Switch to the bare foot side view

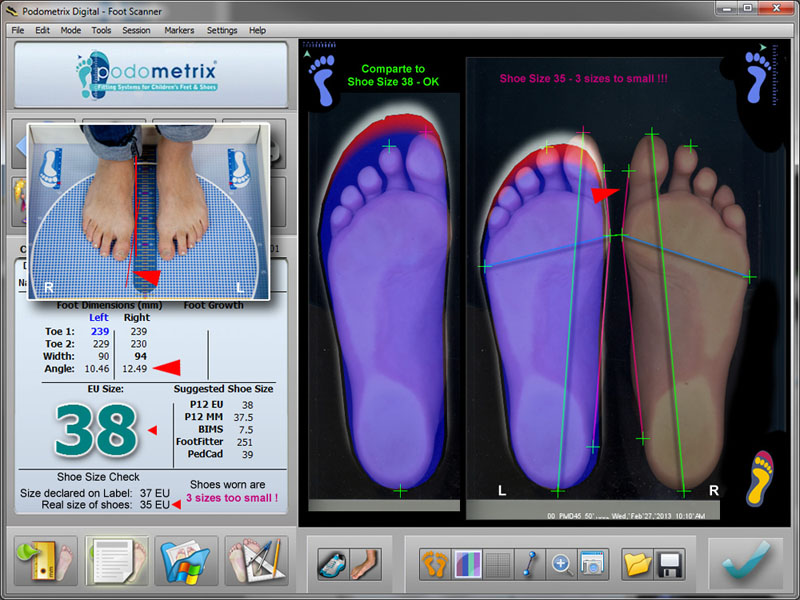click(x=365, y=564)
